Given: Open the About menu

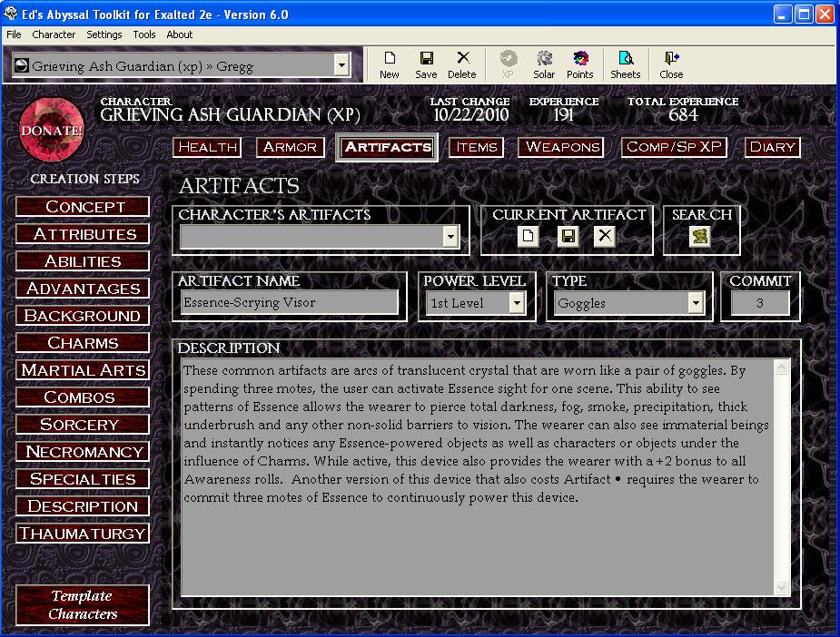Looking at the screenshot, I should [x=180, y=34].
